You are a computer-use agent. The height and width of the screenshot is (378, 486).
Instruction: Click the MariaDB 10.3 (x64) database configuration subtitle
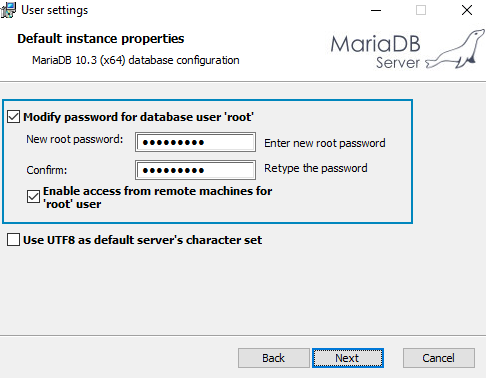point(136,60)
